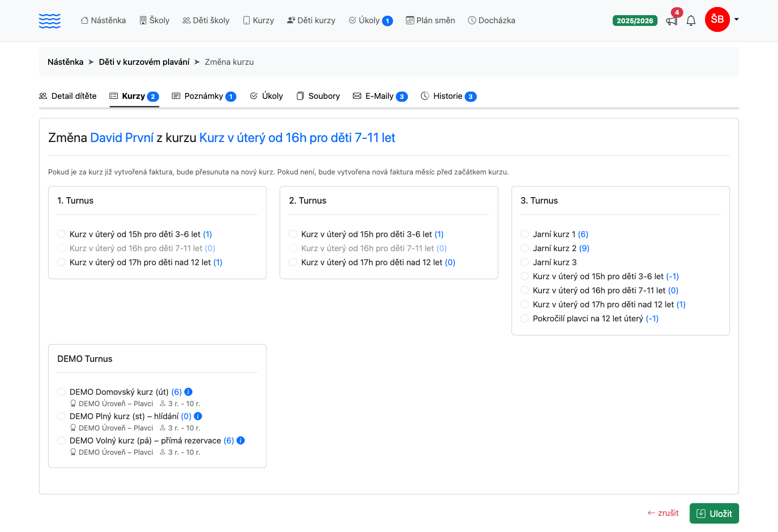This screenshot has width=778, height=532.
Task: Click the Úkoly badge showing 1 in navbar
Action: coord(387,21)
